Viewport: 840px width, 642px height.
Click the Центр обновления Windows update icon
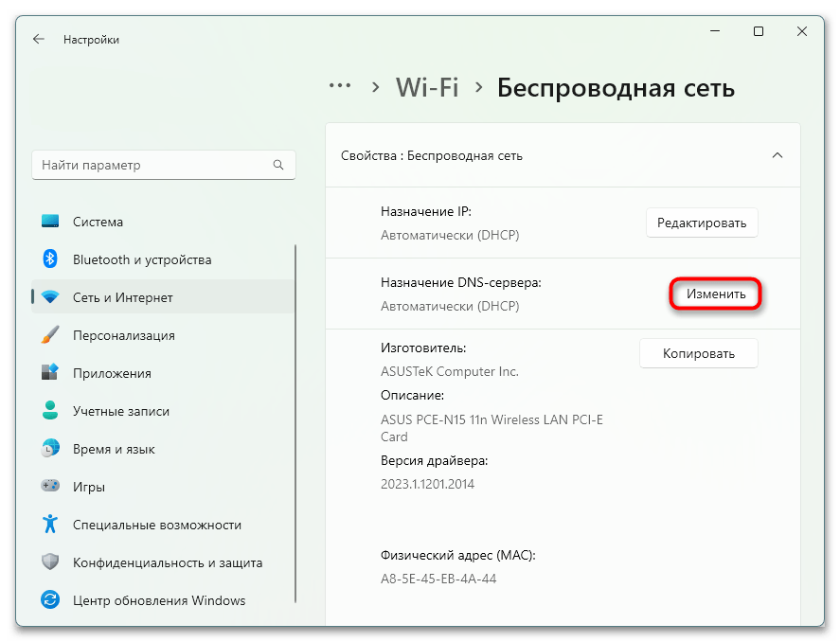coord(50,599)
